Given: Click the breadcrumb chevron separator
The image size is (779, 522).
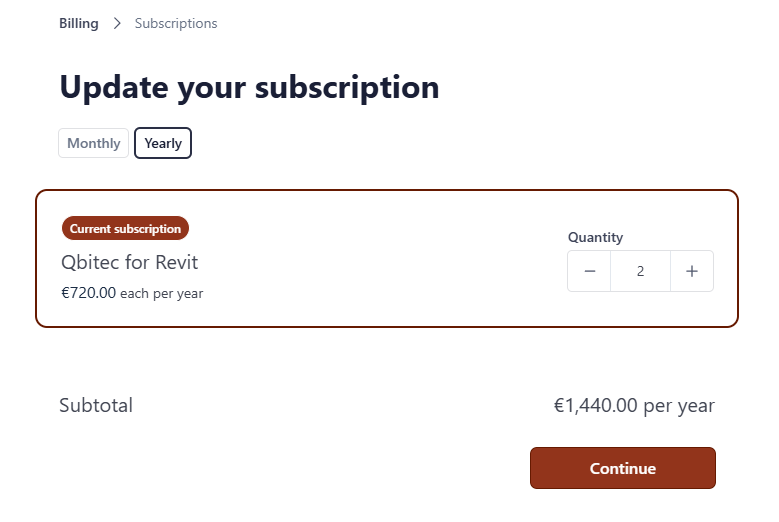Looking at the screenshot, I should click(x=117, y=23).
